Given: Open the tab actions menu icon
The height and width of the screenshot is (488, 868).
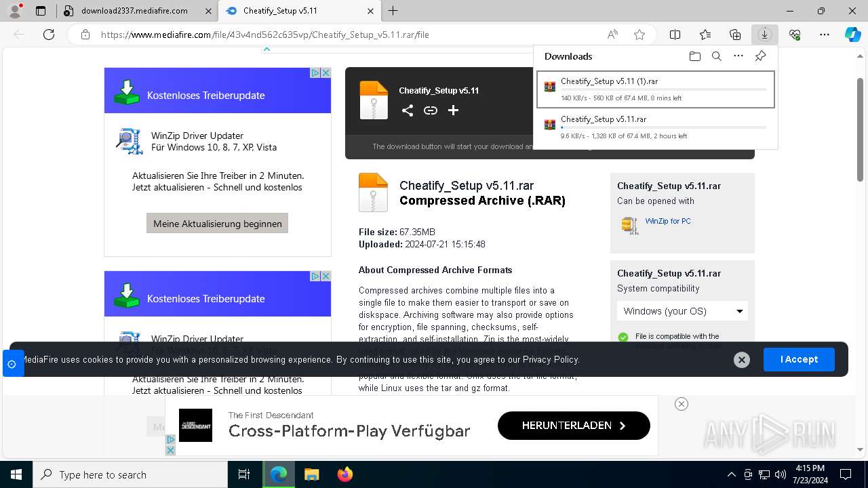Looking at the screenshot, I should [x=41, y=11].
